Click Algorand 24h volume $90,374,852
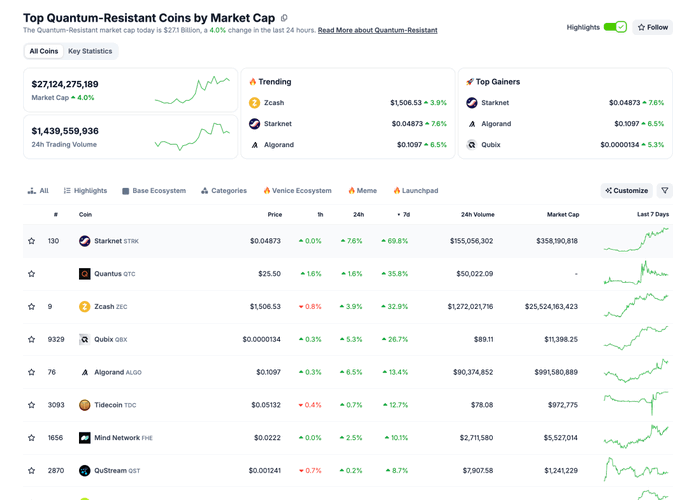The image size is (680, 500). pyautogui.click(x=473, y=372)
